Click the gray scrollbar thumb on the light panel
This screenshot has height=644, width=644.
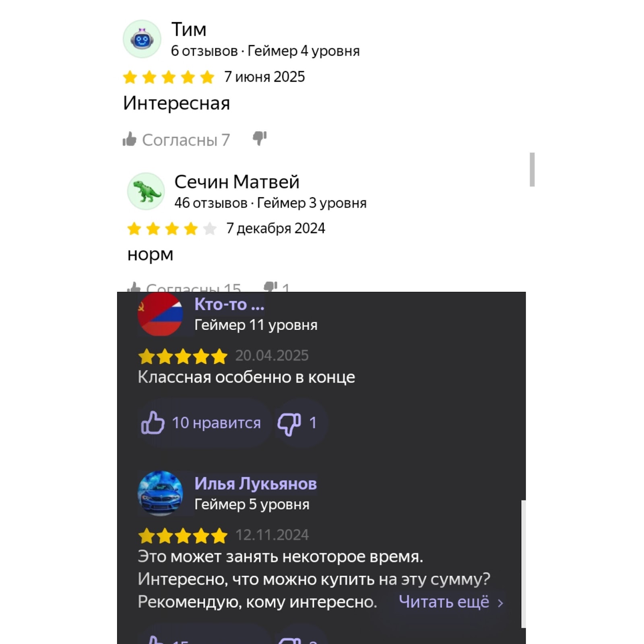point(532,169)
